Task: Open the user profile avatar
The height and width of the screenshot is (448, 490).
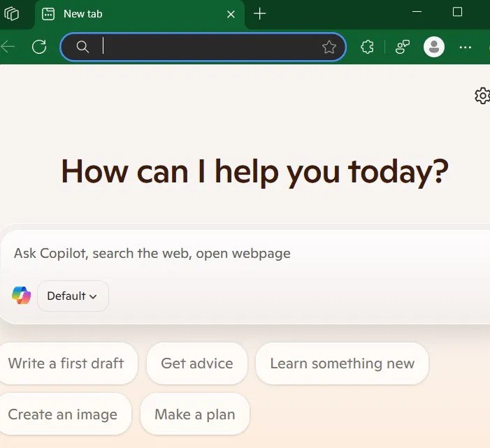Action: coord(434,47)
